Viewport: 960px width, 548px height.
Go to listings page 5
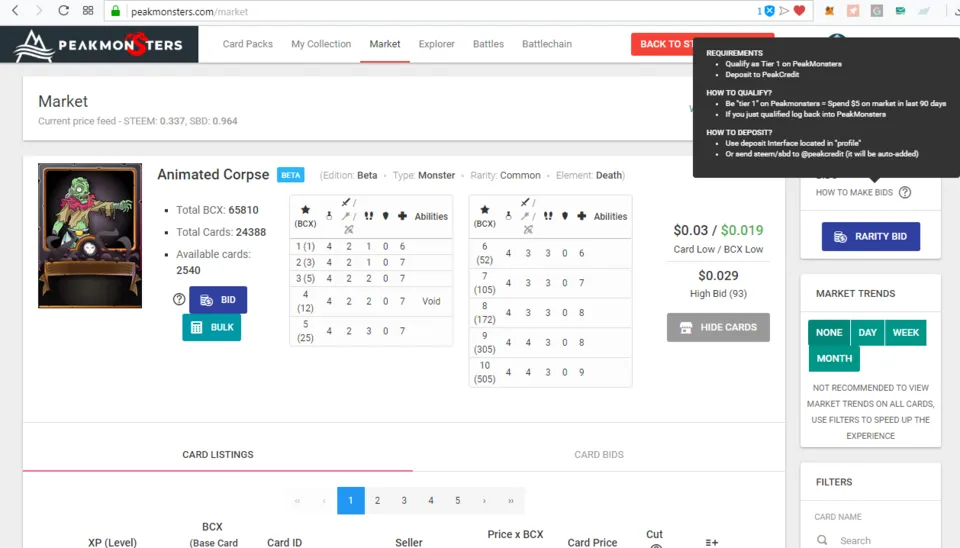pos(457,500)
